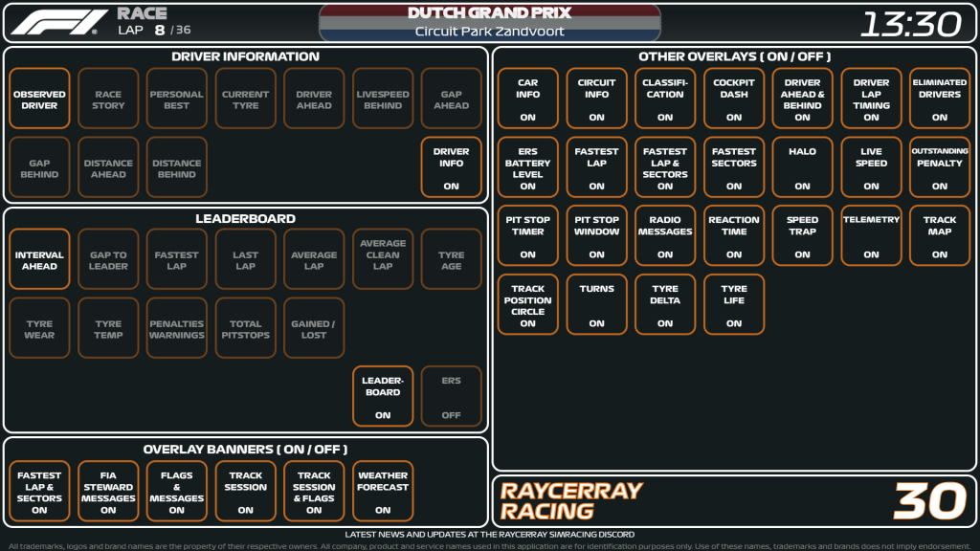
Task: Select Interval Ahead leaderboard mode
Action: [x=39, y=258]
